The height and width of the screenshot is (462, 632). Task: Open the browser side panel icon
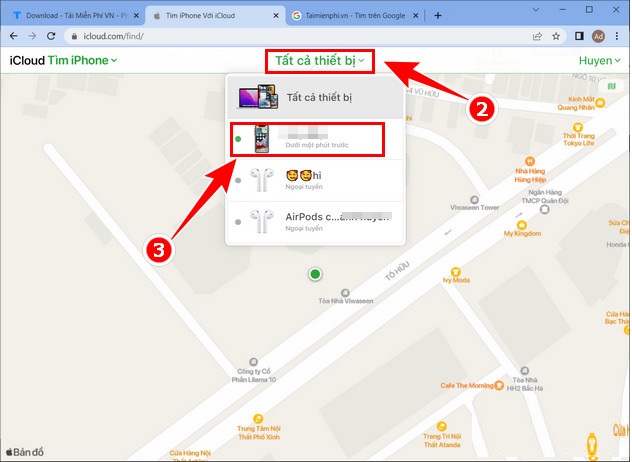pos(579,36)
